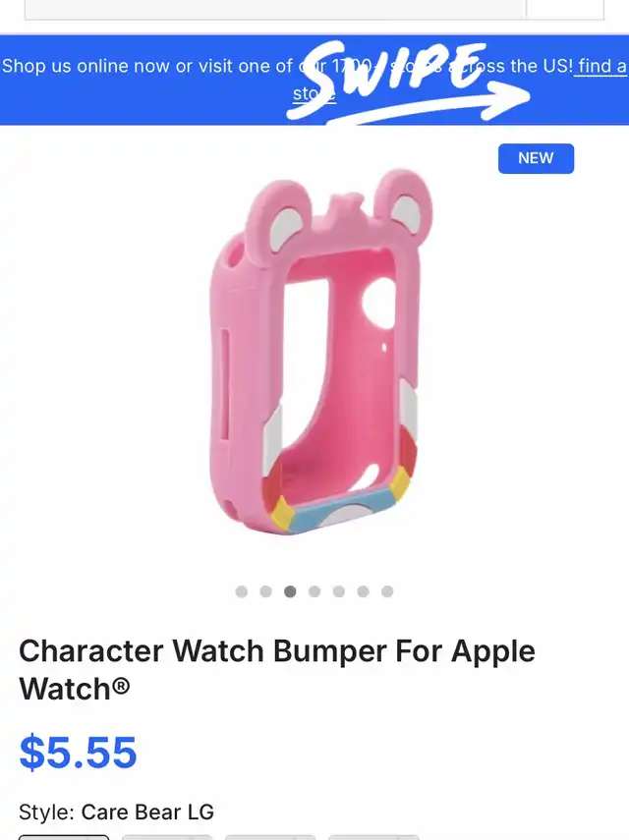This screenshot has height=840, width=629.
Task: Select the first highlighted style swatch
Action: click(x=64, y=837)
